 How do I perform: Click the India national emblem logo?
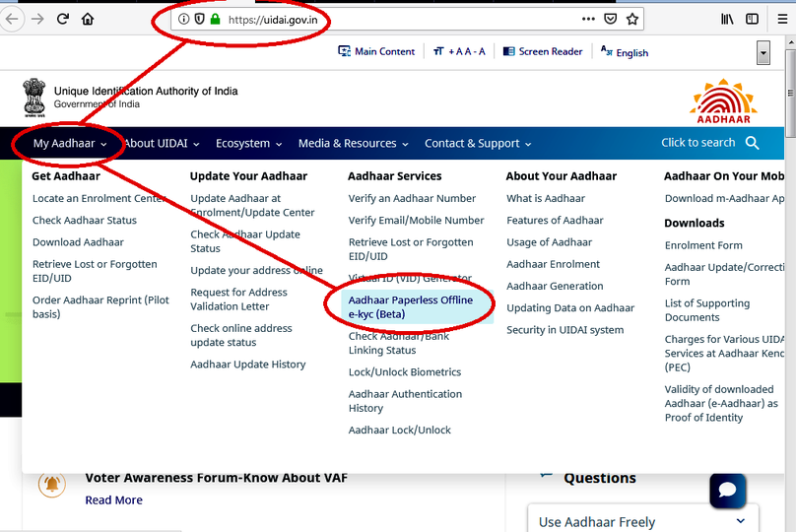click(34, 98)
